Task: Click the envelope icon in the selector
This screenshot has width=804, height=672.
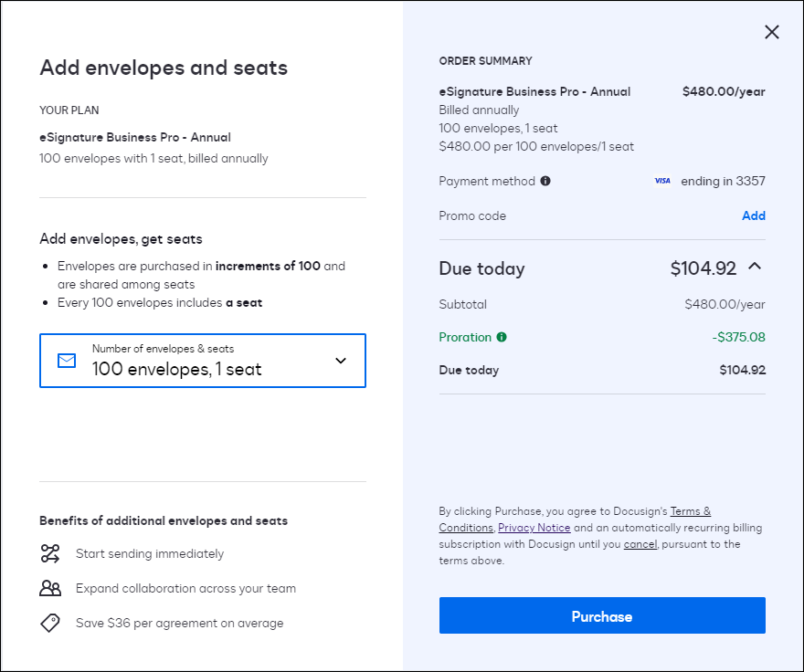Action: point(67,361)
